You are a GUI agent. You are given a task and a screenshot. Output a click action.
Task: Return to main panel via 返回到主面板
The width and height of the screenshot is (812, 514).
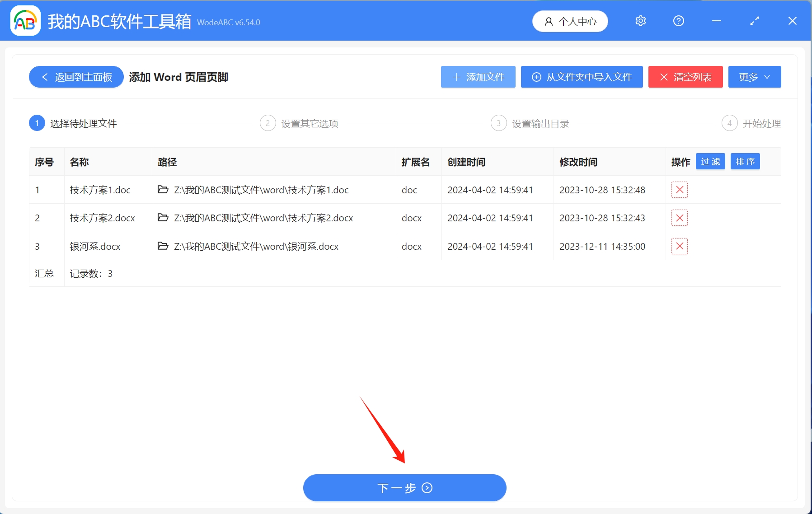(x=76, y=77)
